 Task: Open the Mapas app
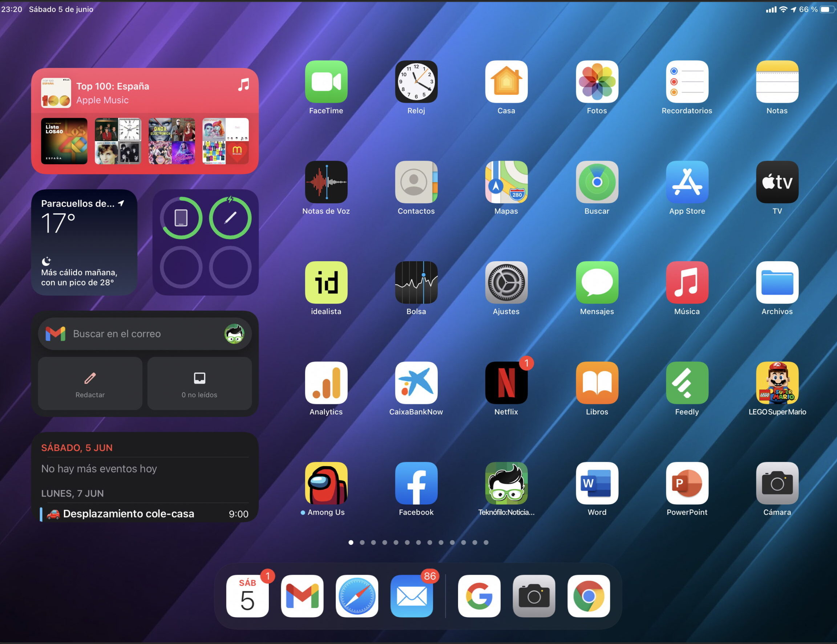tap(506, 182)
